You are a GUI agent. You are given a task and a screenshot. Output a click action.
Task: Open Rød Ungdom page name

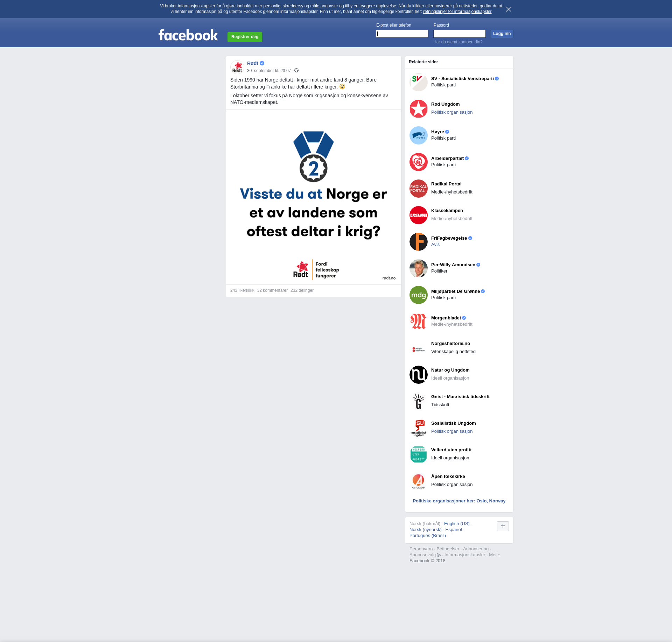(445, 104)
